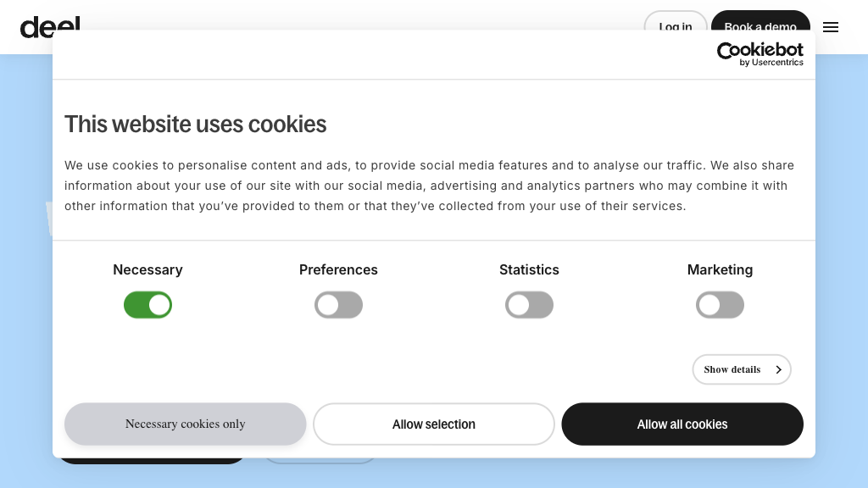Click the "This website uses cookies" heading
Screen dimensions: 868x488
pos(195,125)
